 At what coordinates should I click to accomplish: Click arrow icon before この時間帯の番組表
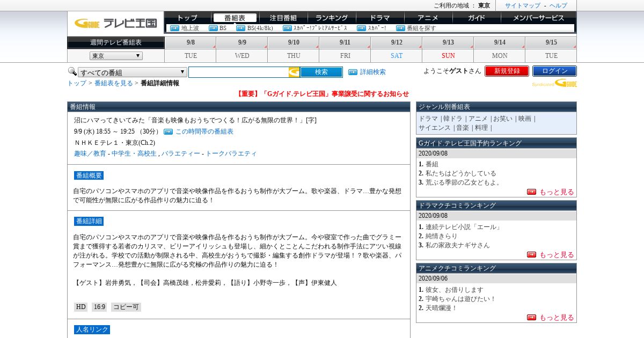click(168, 131)
